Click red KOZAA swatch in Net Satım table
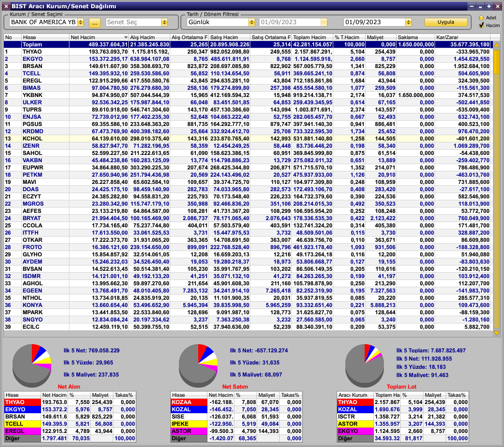Viewport: 504px width, 447px height. (189, 402)
